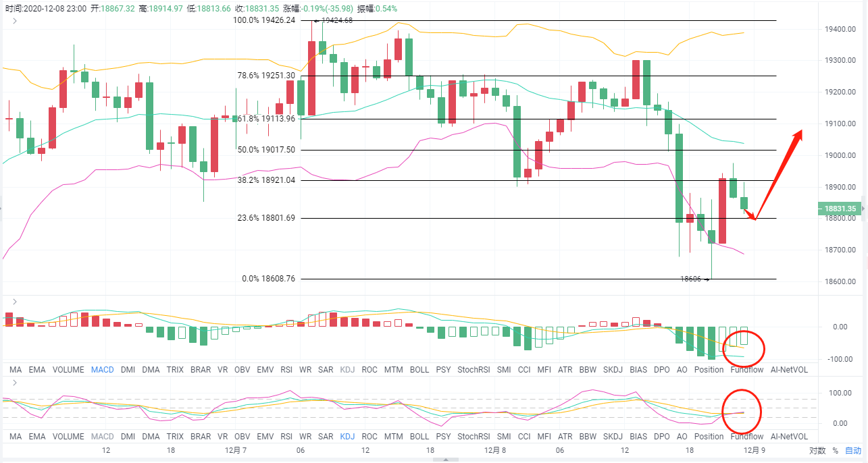Click the 振幅:0.54% amplitude value

click(x=377, y=8)
